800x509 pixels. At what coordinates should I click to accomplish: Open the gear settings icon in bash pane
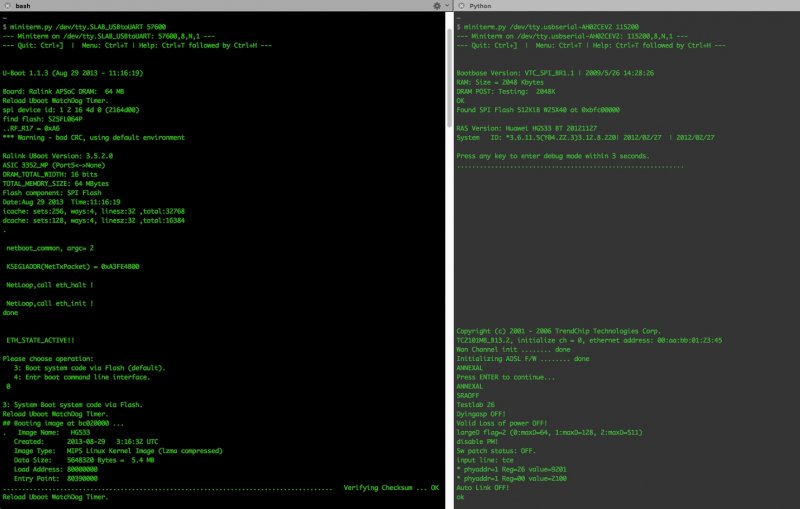coord(437,6)
